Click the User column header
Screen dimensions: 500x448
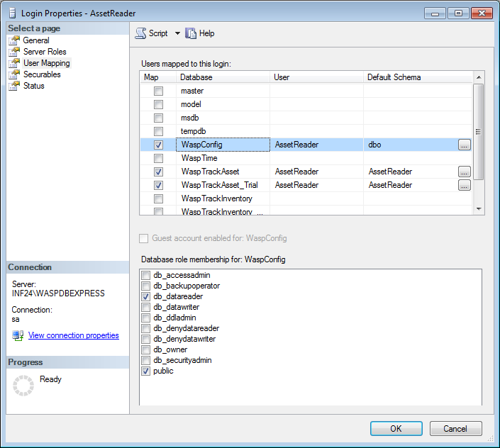click(x=316, y=77)
